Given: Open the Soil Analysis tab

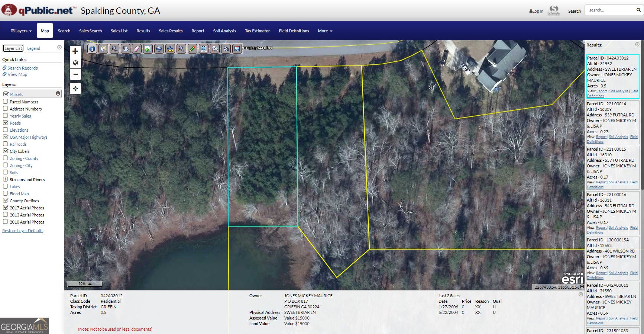Looking at the screenshot, I should [224, 31].
